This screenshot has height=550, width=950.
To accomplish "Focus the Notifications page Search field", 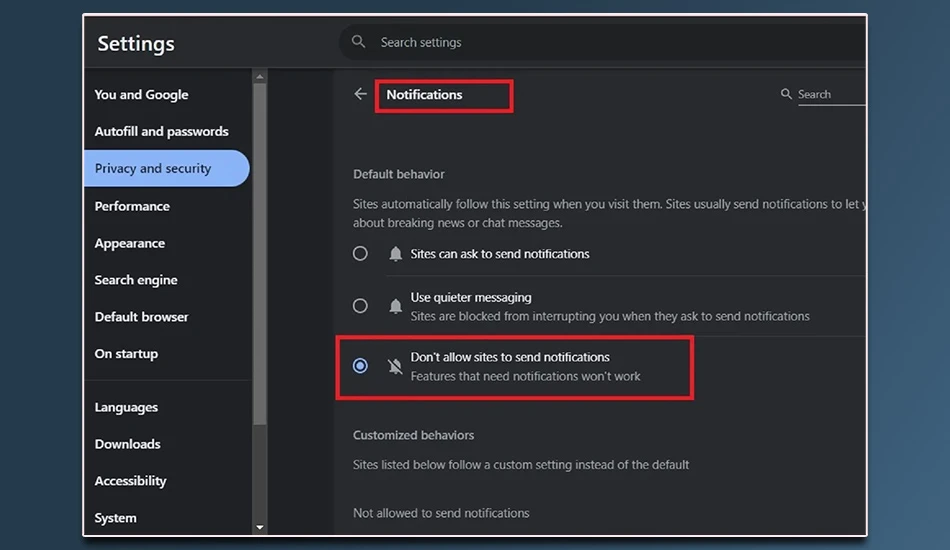I will click(x=831, y=94).
